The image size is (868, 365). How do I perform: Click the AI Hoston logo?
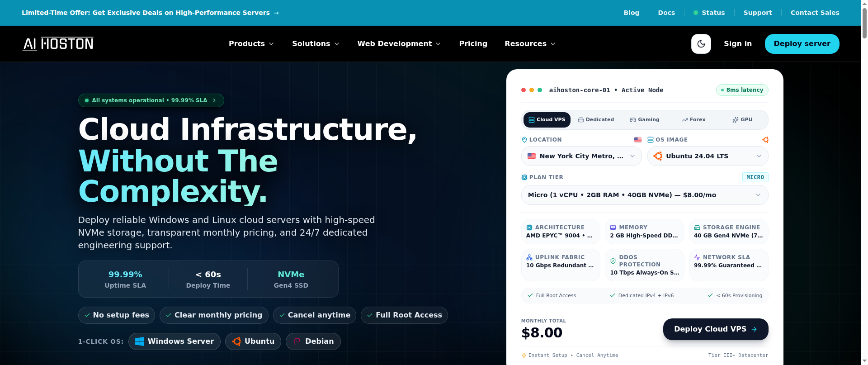point(58,43)
